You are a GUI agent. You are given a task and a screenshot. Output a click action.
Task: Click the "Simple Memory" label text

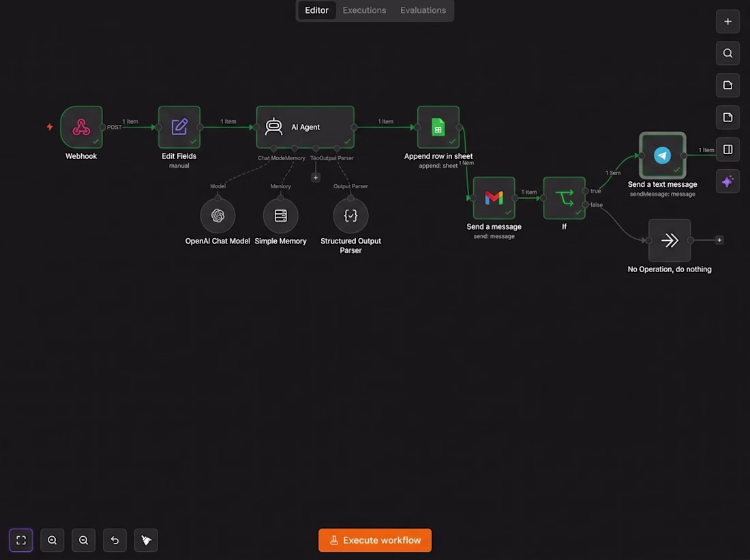(281, 241)
